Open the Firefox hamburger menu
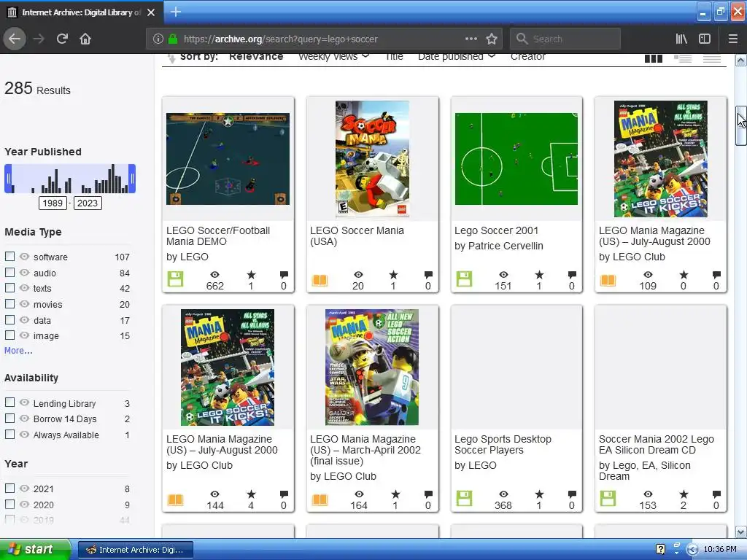747x560 pixels. [732, 39]
